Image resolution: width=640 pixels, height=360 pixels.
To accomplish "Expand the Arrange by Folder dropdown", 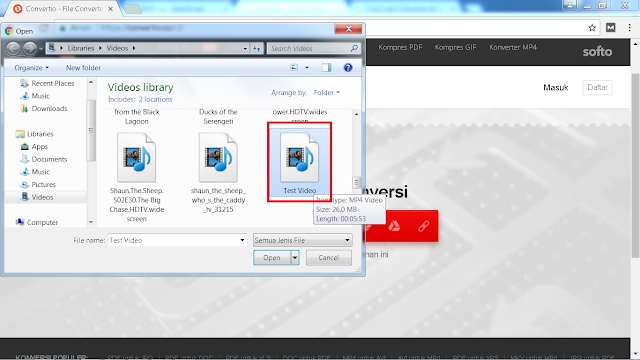I will point(327,93).
